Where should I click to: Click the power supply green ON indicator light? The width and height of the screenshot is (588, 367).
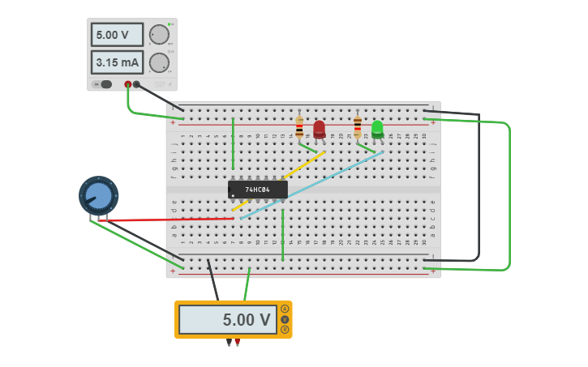tap(170, 24)
